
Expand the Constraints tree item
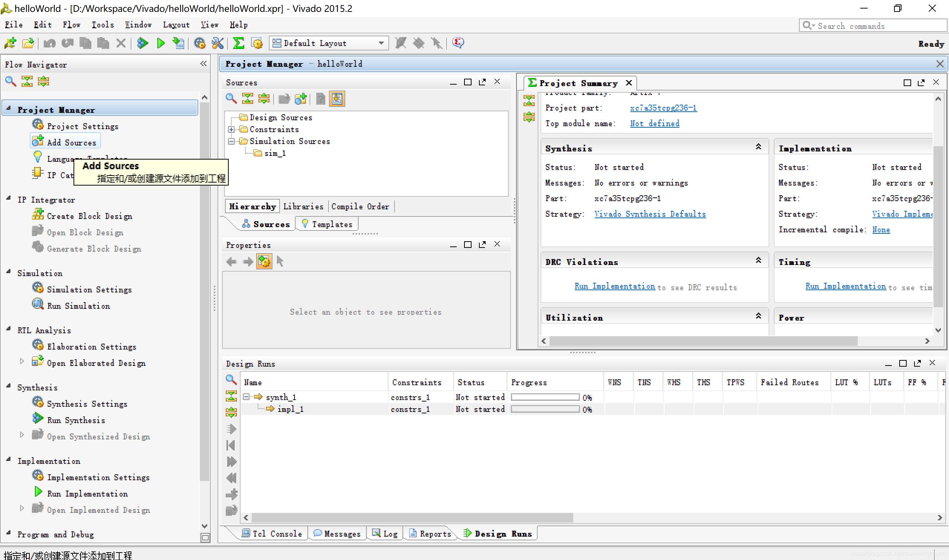(232, 130)
